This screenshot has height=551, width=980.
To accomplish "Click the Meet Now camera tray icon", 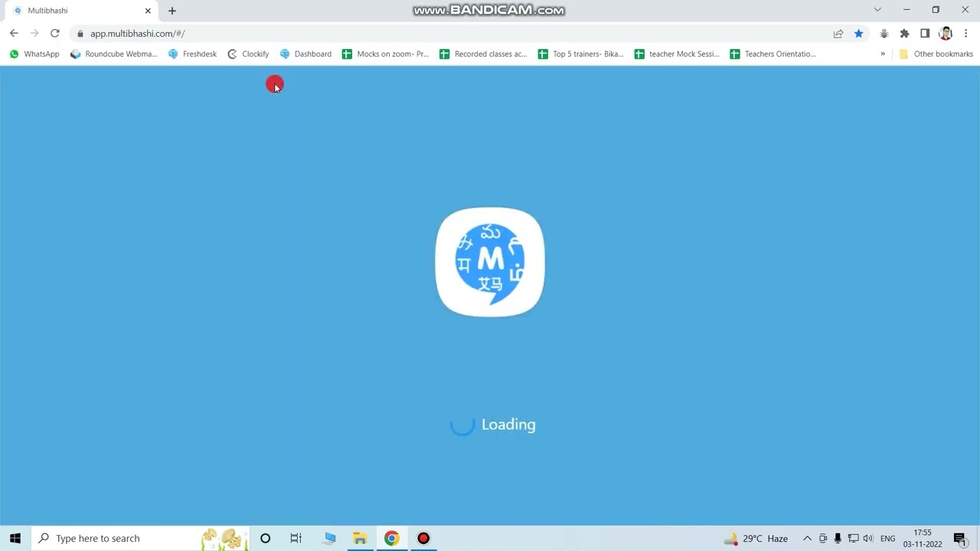I will (823, 539).
